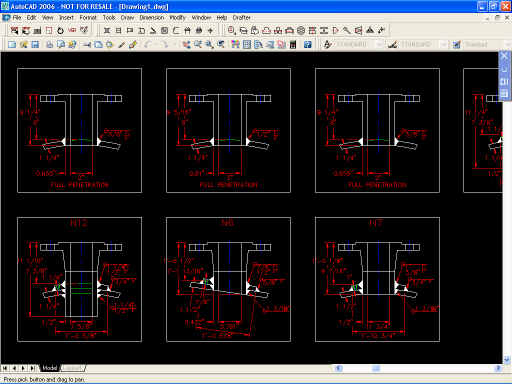Activate Zoom Realtime magnifier icon
Image resolution: width=512 pixels, height=384 pixels.
tap(198, 44)
